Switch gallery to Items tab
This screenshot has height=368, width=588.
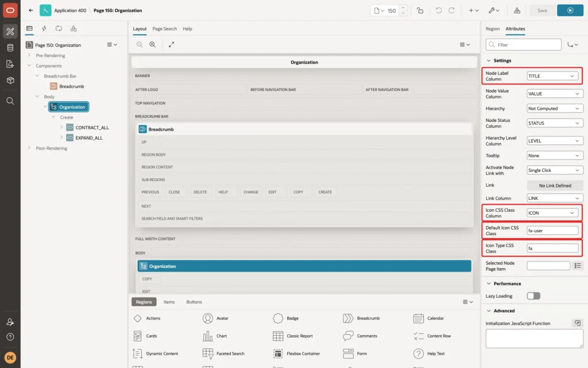[169, 302]
